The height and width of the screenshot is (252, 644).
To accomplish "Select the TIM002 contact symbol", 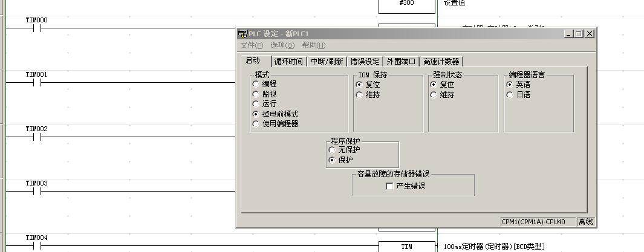I will pyautogui.click(x=36, y=137).
